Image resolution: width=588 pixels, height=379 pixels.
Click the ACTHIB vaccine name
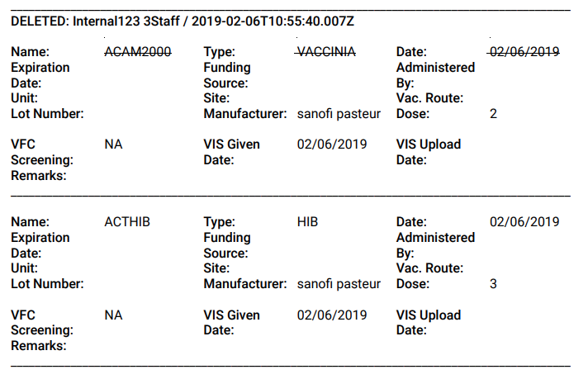click(127, 222)
